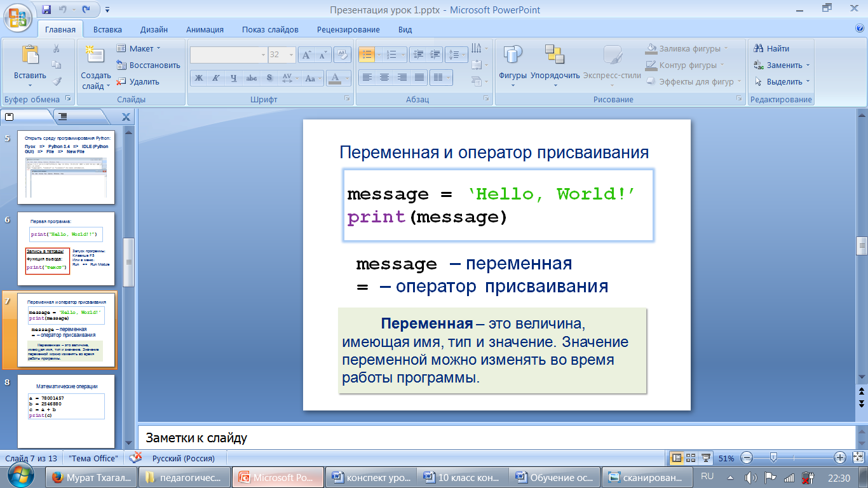Customize Quick Access toolbar dropdown arrow

107,10
